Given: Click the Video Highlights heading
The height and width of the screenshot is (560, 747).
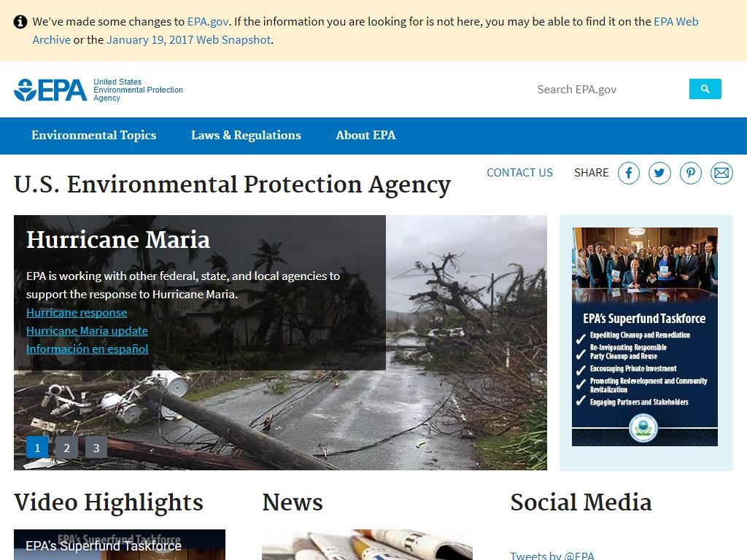Looking at the screenshot, I should [x=109, y=503].
